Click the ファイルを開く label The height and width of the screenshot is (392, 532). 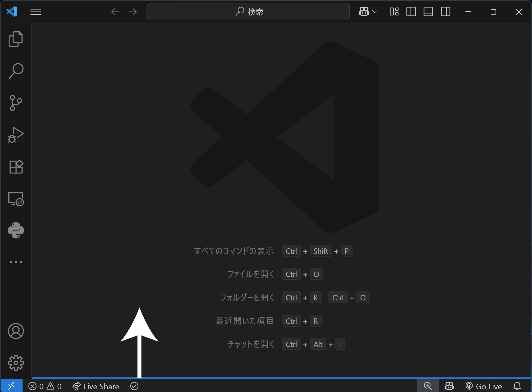tap(251, 274)
